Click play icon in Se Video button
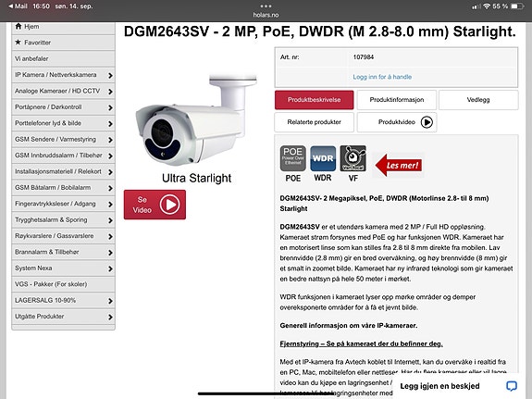This screenshot has width=532, height=399. pos(169,205)
